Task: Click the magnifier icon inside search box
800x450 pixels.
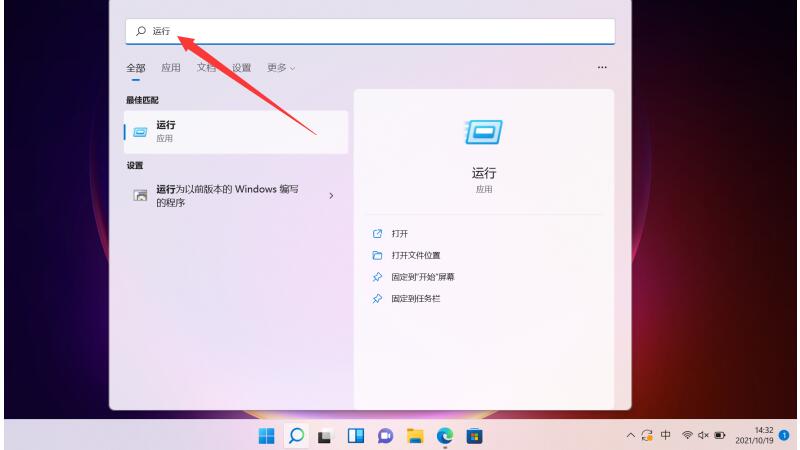Action: [x=141, y=31]
